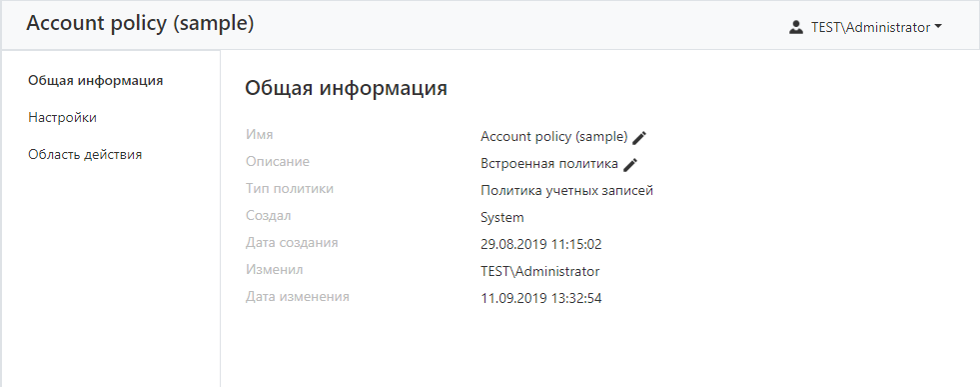Image resolution: width=980 pixels, height=387 pixels.
Task: Click the Имя field label
Action: pyautogui.click(x=260, y=134)
